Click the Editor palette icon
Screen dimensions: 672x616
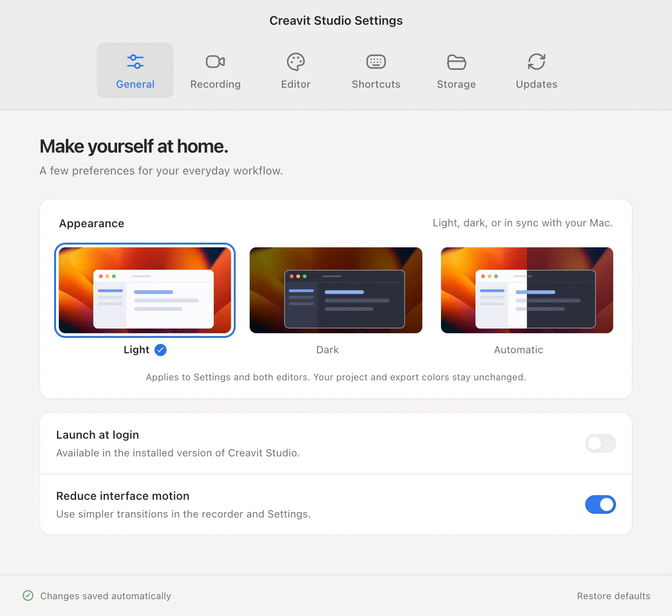click(x=296, y=62)
